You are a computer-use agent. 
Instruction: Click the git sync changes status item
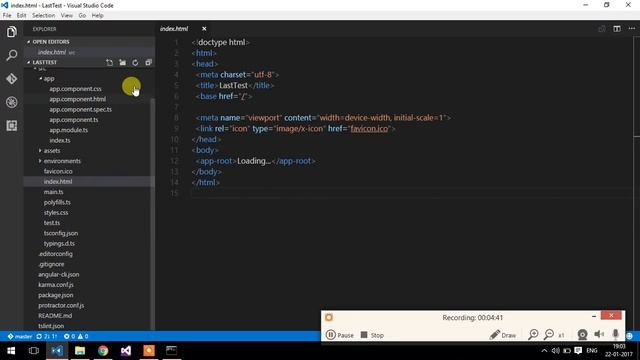47,336
